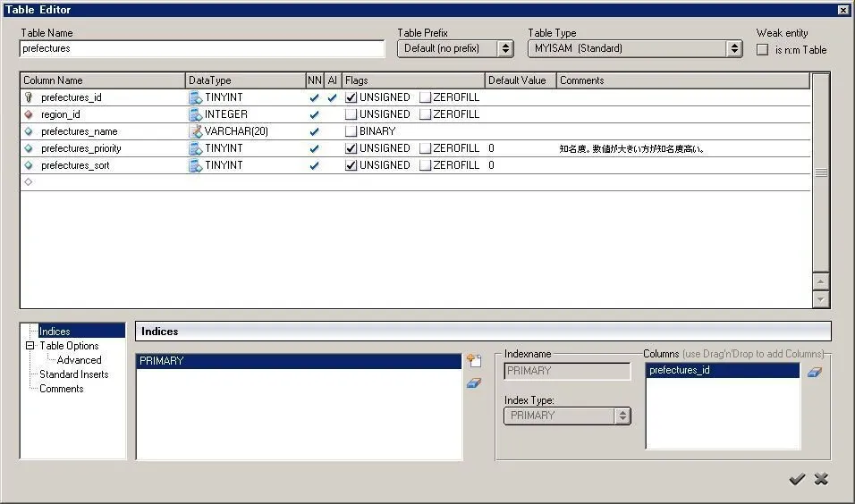Select the PRIMARY index in list
855x504 pixels.
point(299,361)
